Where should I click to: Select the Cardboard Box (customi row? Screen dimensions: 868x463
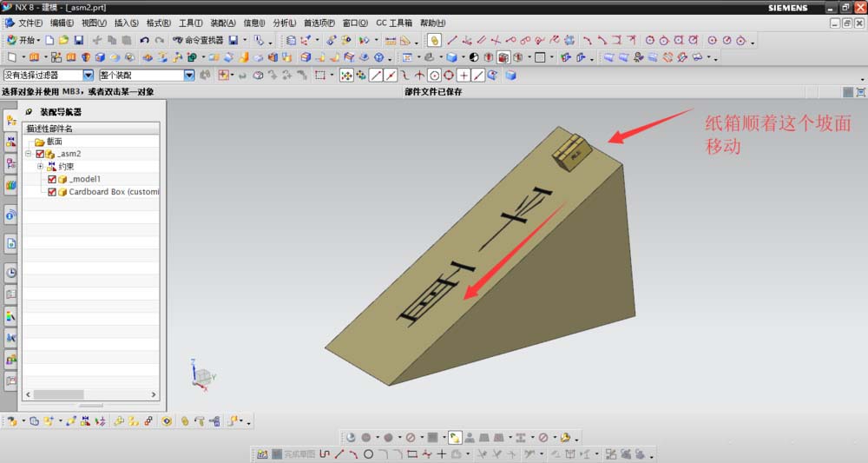pyautogui.click(x=91, y=192)
